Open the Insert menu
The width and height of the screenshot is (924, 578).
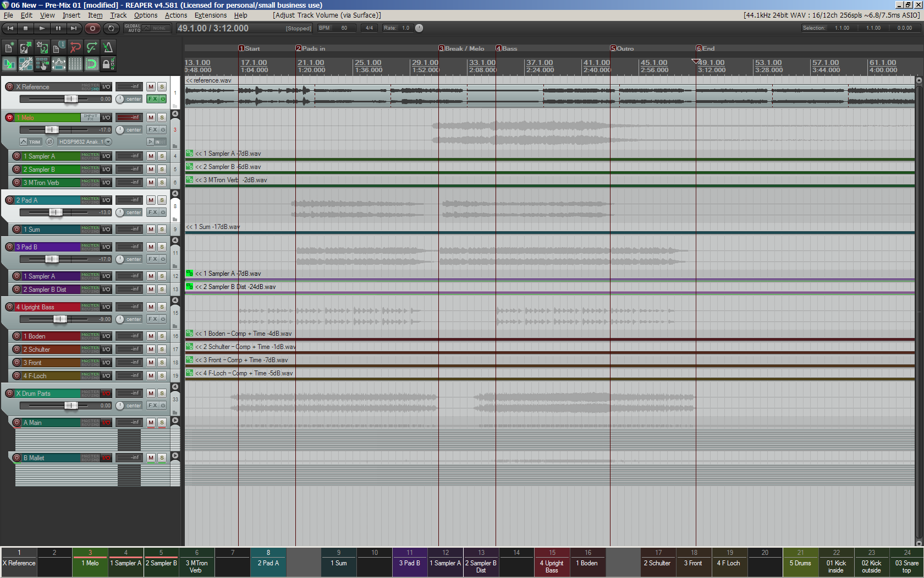point(71,15)
